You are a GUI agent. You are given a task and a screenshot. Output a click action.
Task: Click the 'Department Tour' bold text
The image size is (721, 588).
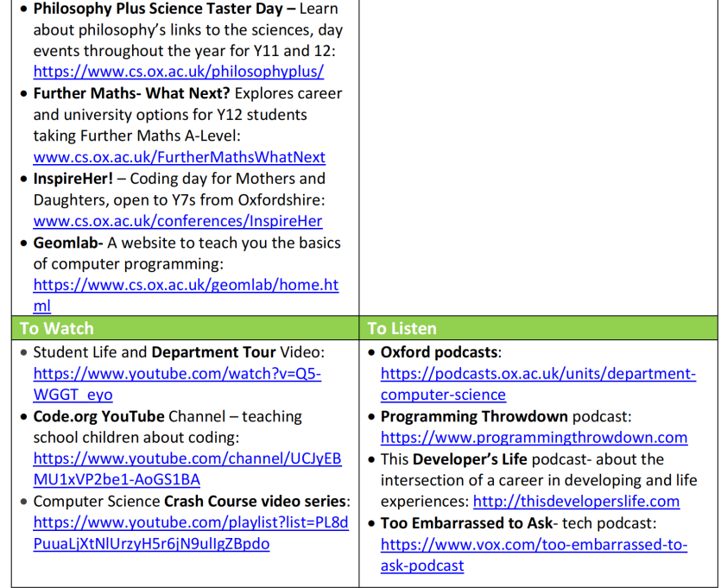pos(213,352)
